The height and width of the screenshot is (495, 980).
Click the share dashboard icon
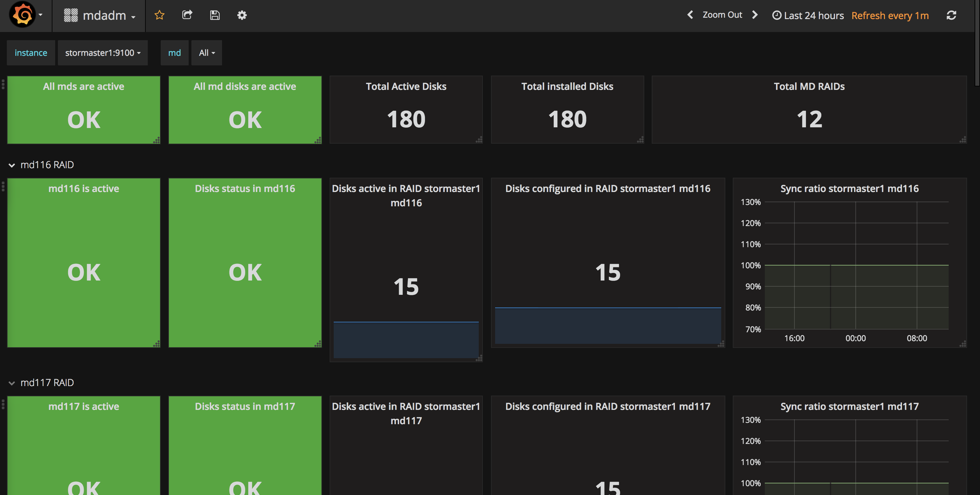187,15
